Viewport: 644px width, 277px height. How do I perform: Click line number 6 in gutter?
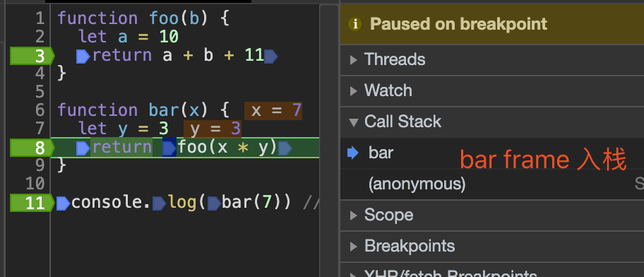pos(40,110)
